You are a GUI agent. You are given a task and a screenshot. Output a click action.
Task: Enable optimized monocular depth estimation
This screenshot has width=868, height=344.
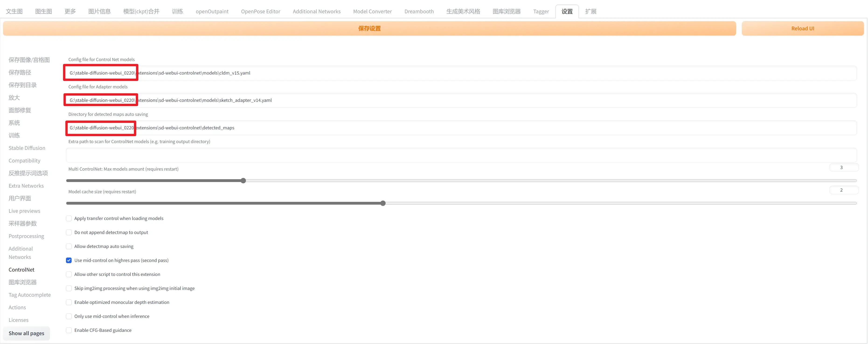(69, 302)
